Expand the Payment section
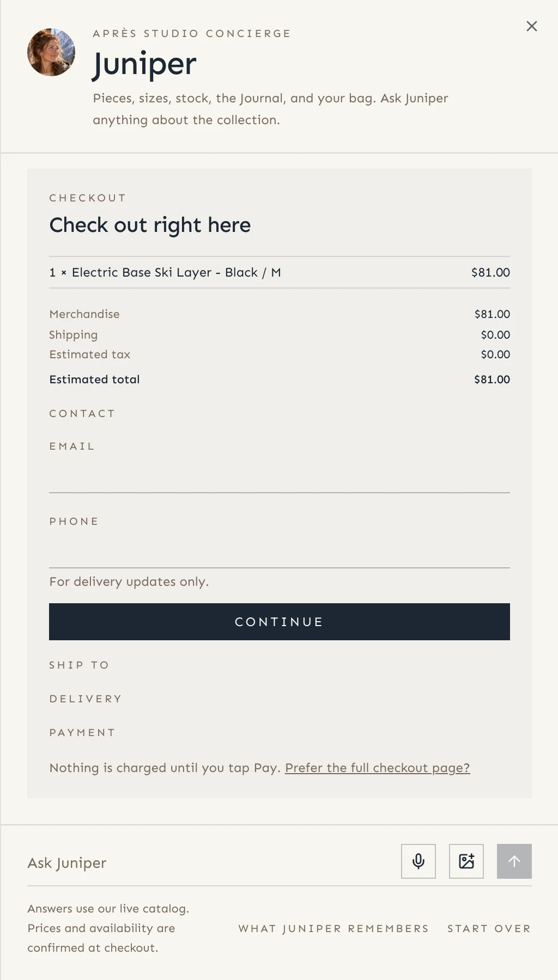Image resolution: width=558 pixels, height=980 pixels. pyautogui.click(x=82, y=732)
